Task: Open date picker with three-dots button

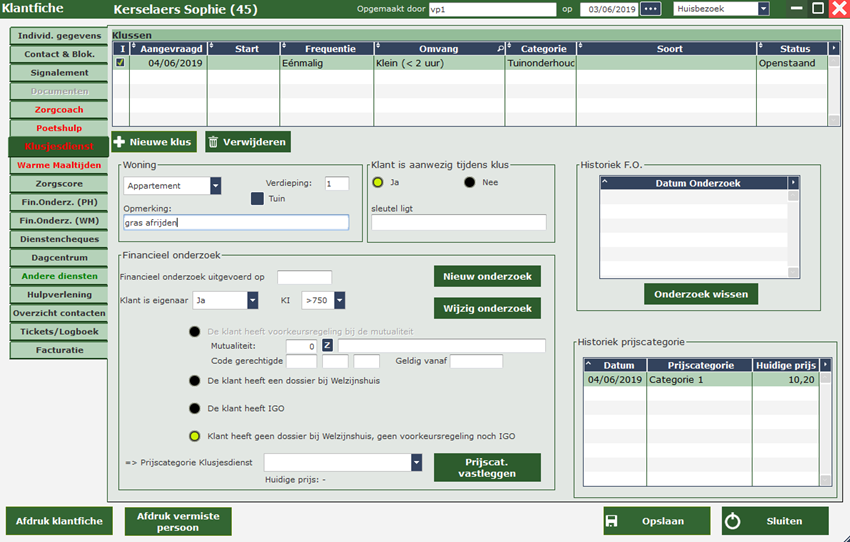Action: click(651, 9)
